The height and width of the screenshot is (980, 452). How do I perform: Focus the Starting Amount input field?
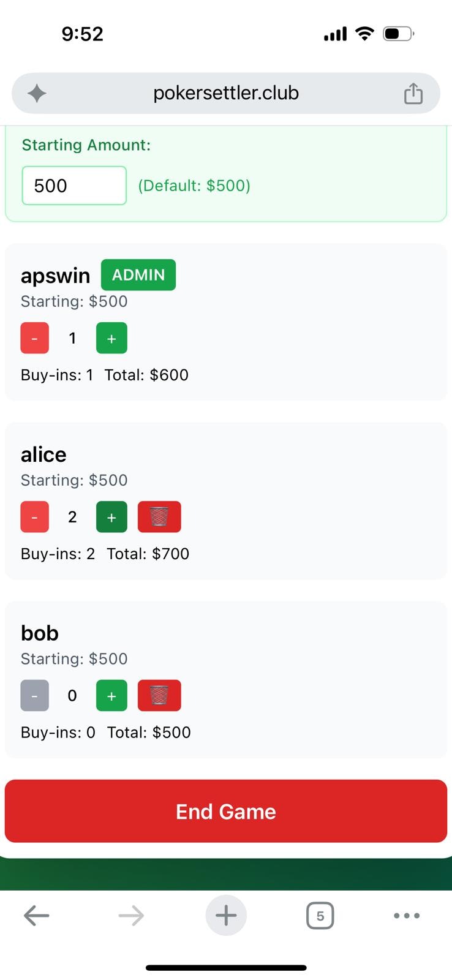[74, 186]
